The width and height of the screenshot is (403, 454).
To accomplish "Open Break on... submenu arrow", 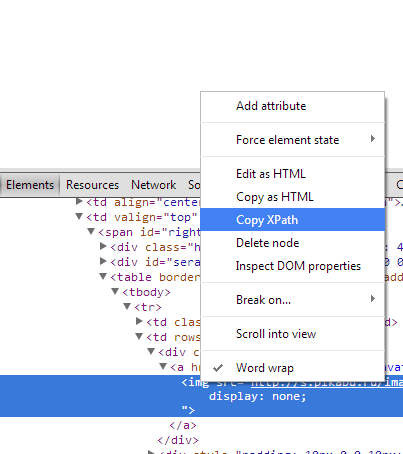I will pyautogui.click(x=373, y=299).
